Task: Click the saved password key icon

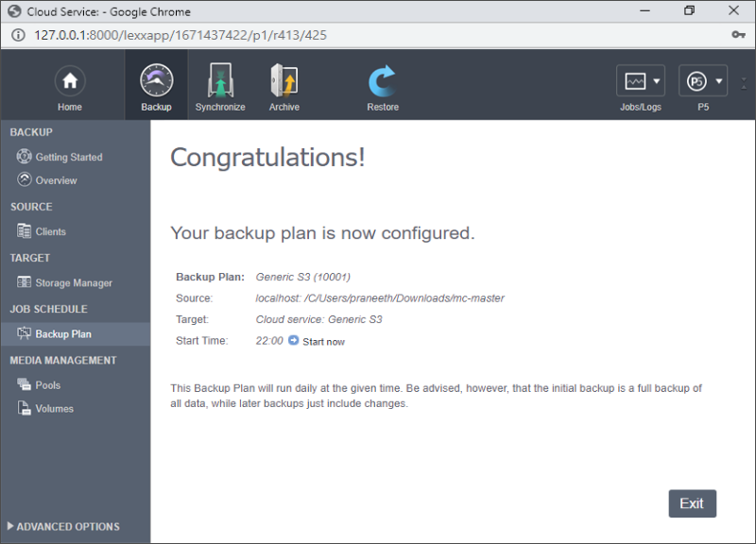Action: (x=739, y=35)
